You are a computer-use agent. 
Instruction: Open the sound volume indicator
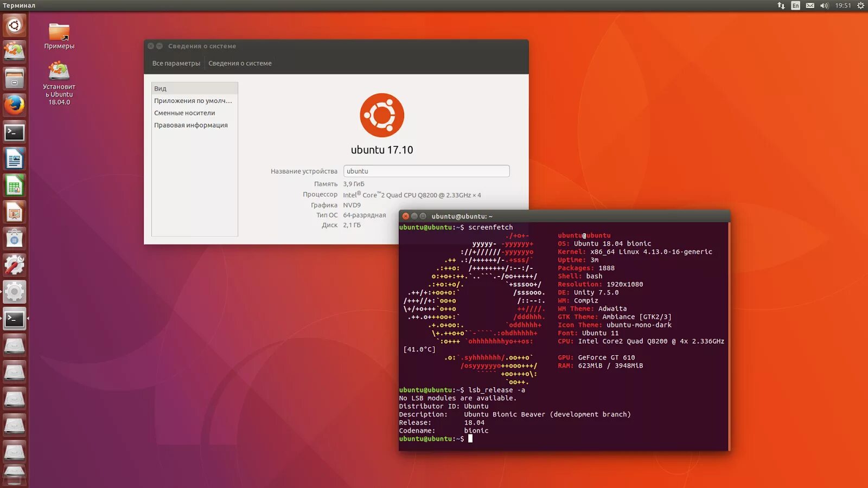(825, 5)
